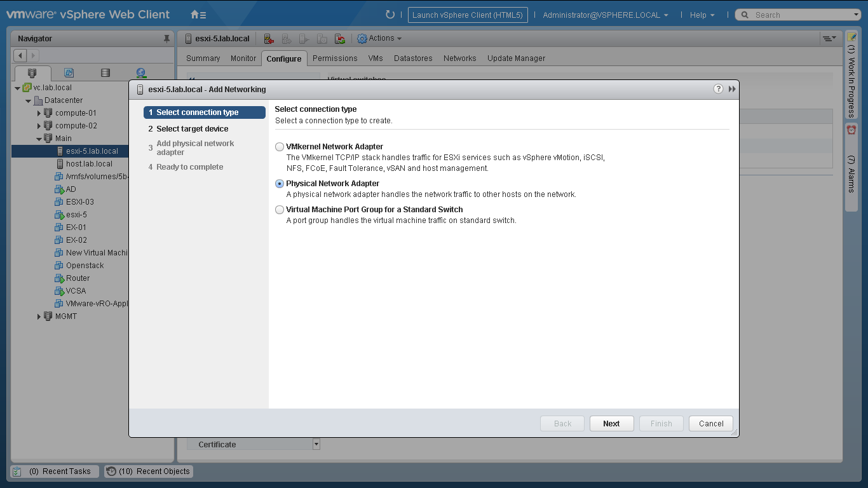Viewport: 868px width, 488px height.
Task: Click the Search input field
Action: tap(801, 15)
